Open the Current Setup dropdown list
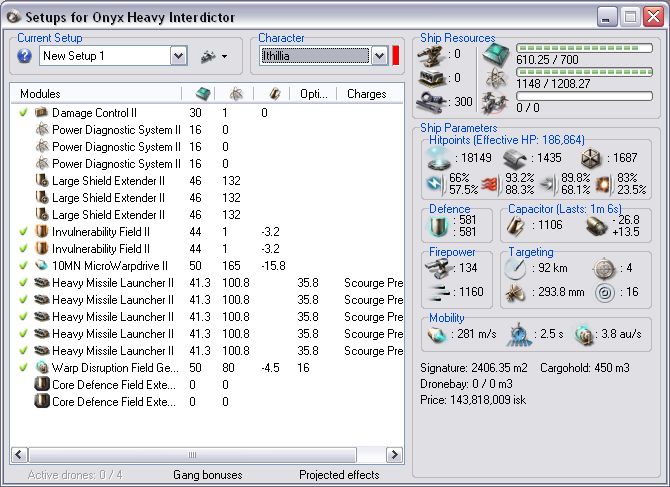The image size is (670, 487). point(178,56)
